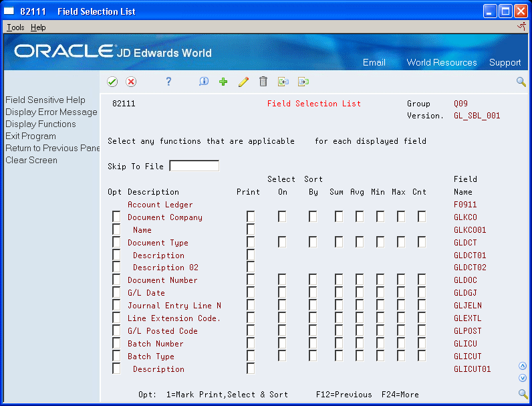Click Return to Previous Panel
Screen dimensions: 532x406
[53, 148]
